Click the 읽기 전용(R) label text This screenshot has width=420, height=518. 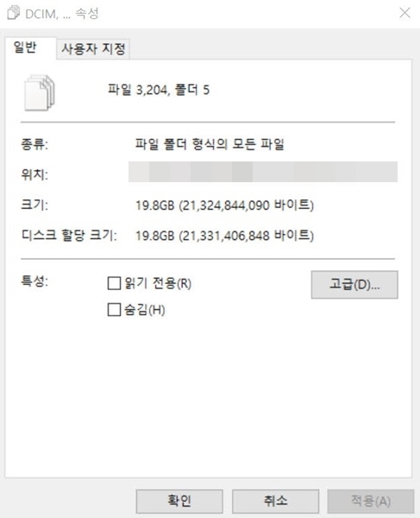point(158,283)
